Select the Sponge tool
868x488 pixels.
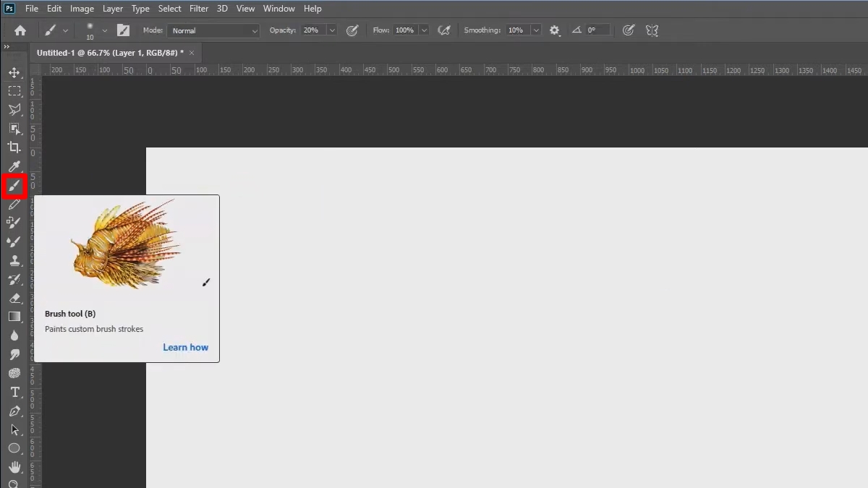14,373
